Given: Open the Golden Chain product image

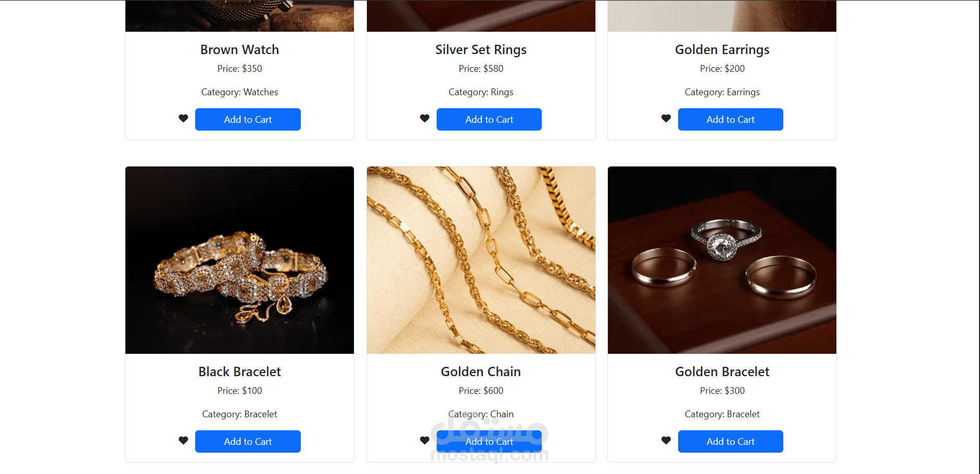Looking at the screenshot, I should tap(481, 260).
